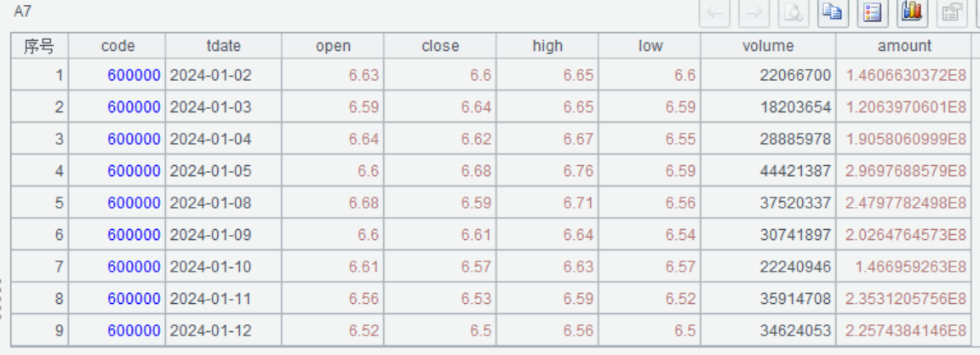
Task: Click the A7 cell name label
Action: pos(22,13)
